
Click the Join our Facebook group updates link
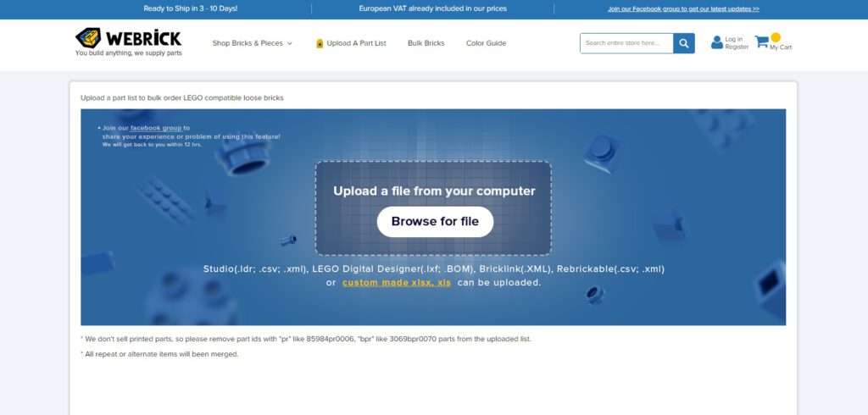[x=683, y=8]
